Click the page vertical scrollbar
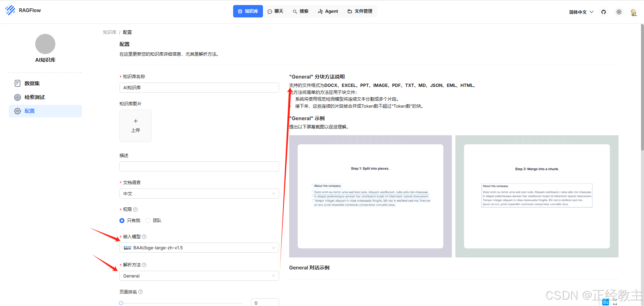The height and width of the screenshot is (306, 644). point(642,87)
